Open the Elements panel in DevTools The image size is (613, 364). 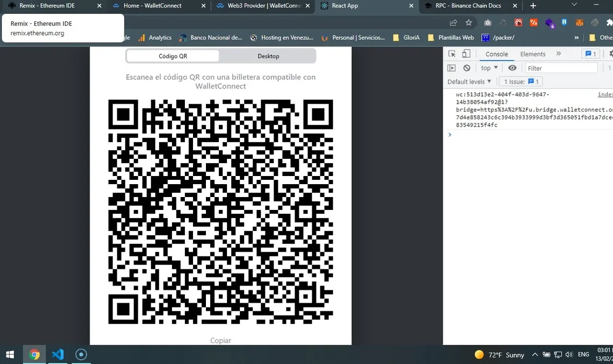click(533, 54)
